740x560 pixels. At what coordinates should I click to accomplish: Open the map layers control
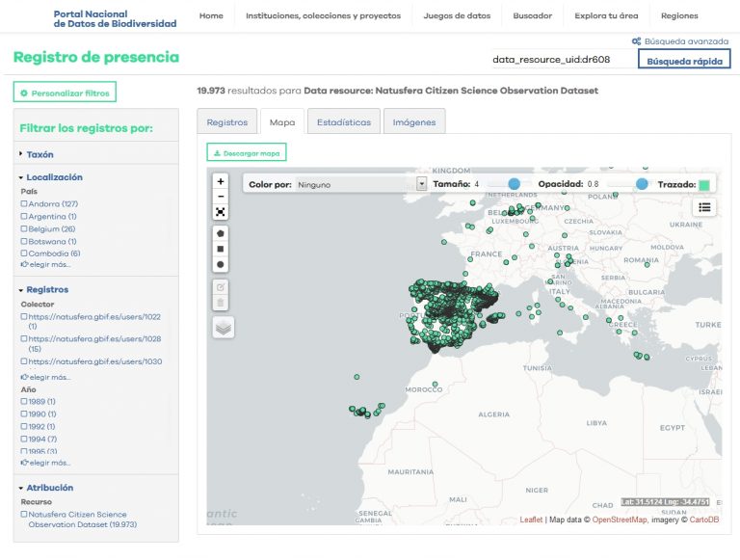pos(224,327)
